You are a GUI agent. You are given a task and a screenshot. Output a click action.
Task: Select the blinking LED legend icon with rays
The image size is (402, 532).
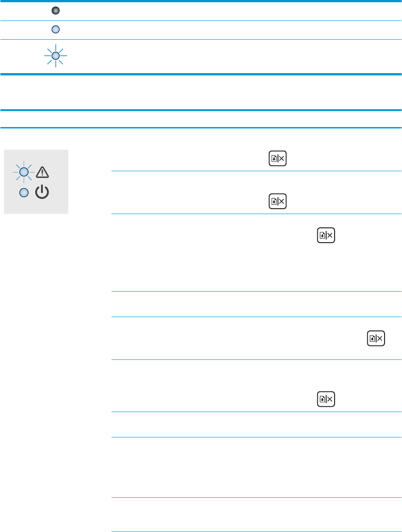(x=55, y=56)
